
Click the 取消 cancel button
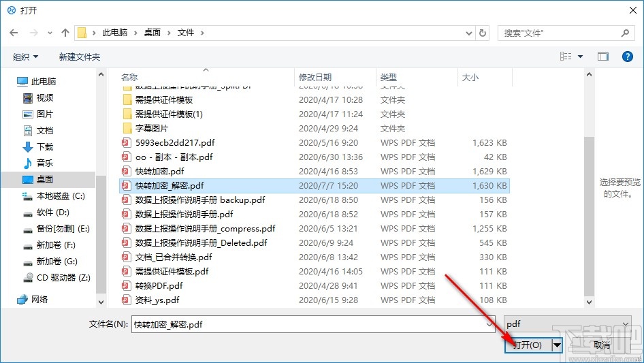602,345
